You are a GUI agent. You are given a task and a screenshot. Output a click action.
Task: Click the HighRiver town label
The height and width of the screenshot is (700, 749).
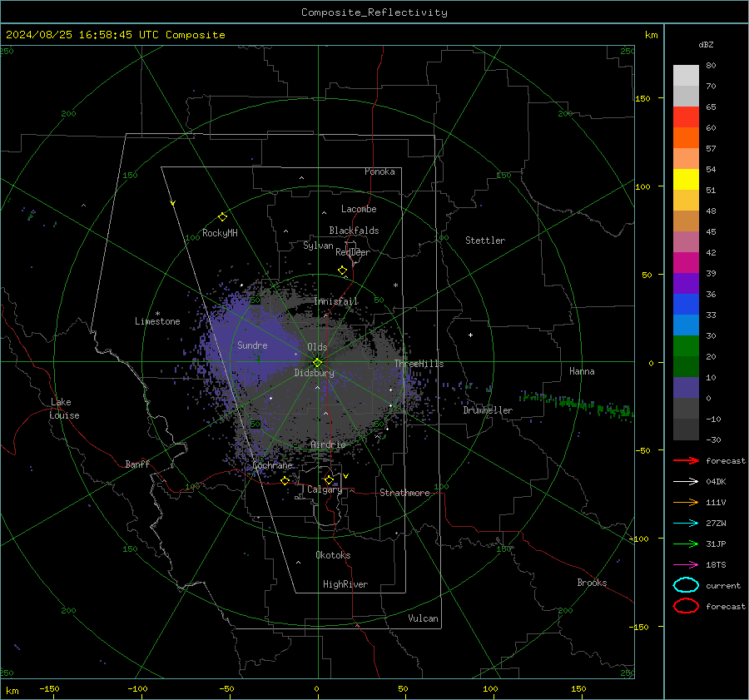coord(345,584)
